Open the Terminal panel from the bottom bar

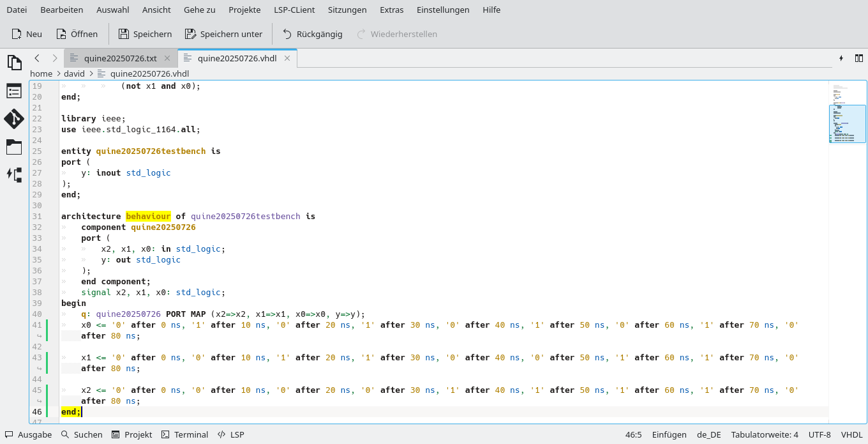point(184,434)
